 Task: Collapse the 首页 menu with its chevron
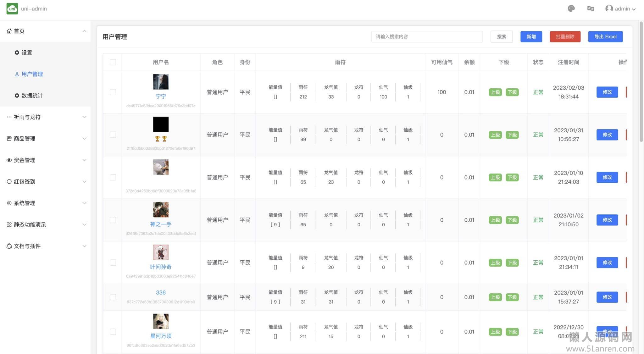click(x=84, y=31)
